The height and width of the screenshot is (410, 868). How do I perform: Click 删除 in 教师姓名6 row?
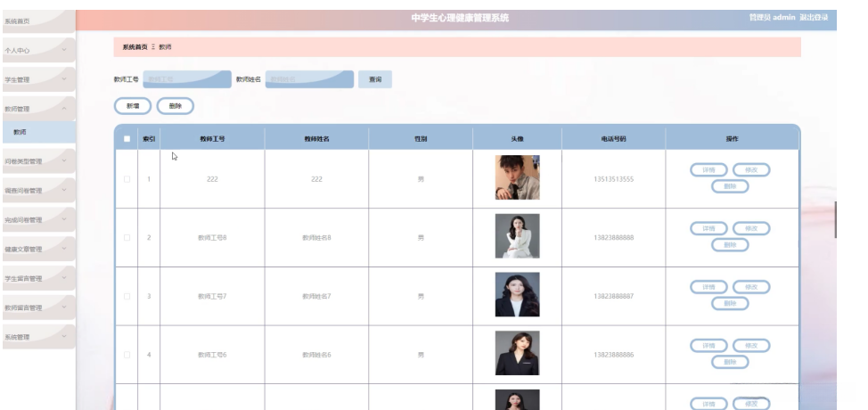[x=730, y=362]
